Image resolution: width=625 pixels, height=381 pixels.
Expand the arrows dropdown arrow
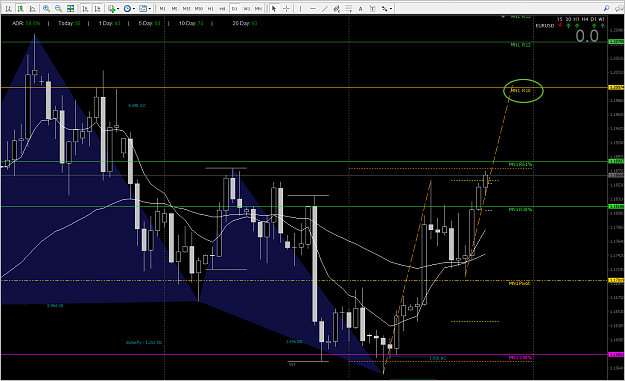coord(391,9)
